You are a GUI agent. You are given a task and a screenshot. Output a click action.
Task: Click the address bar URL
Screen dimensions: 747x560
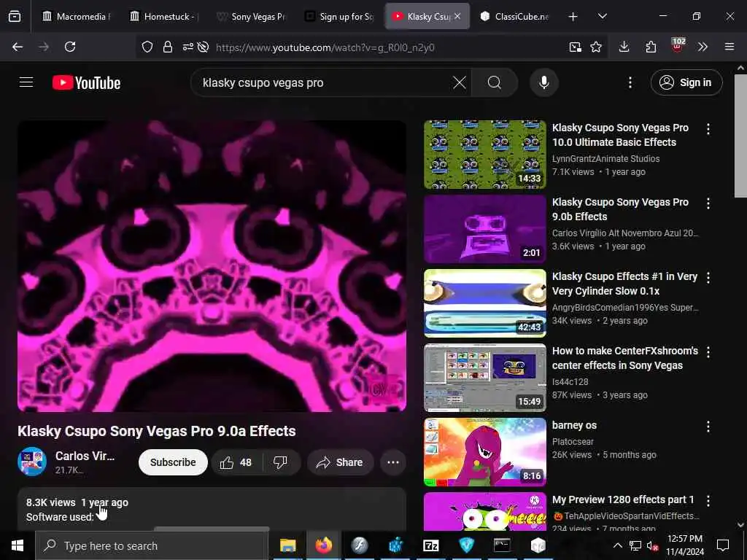coord(325,47)
